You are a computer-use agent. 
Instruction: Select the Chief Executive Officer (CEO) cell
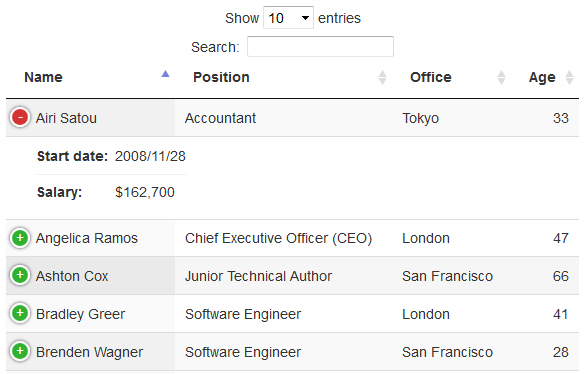279,238
